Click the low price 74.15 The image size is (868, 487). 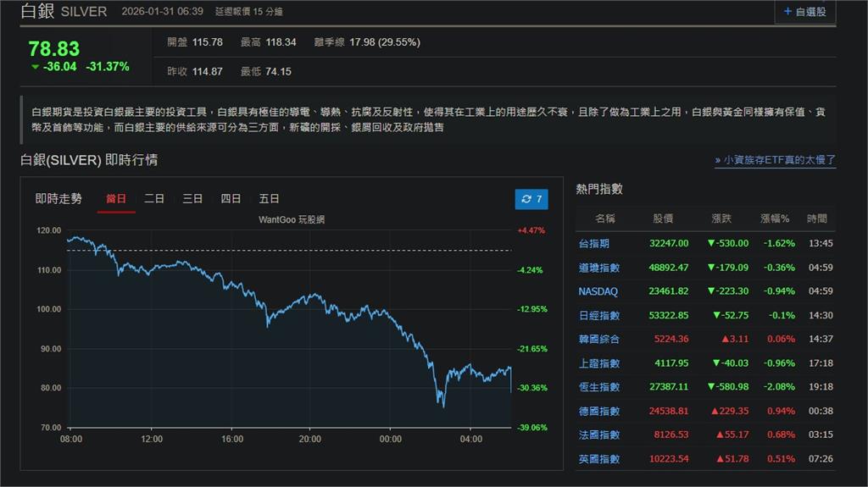click(278, 71)
